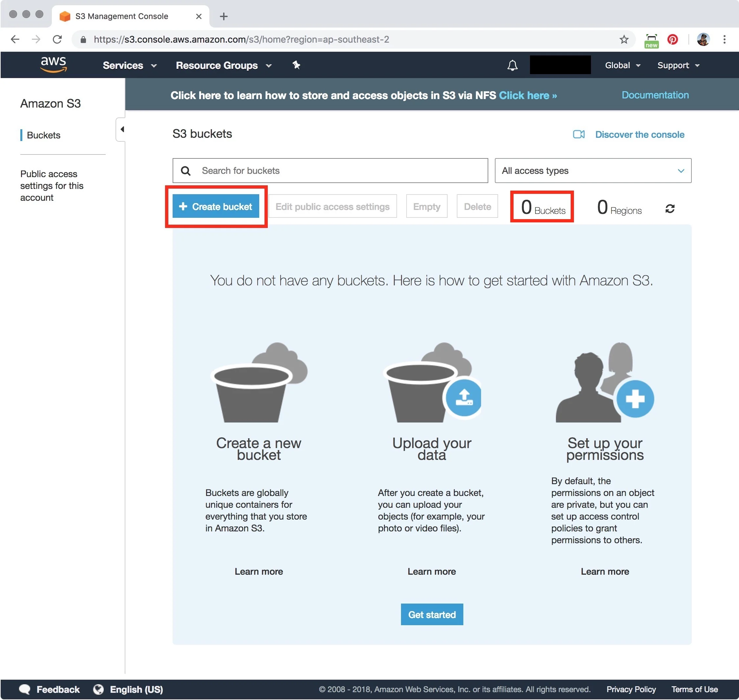739x700 pixels.
Task: Click the site lock security icon
Action: (x=83, y=39)
